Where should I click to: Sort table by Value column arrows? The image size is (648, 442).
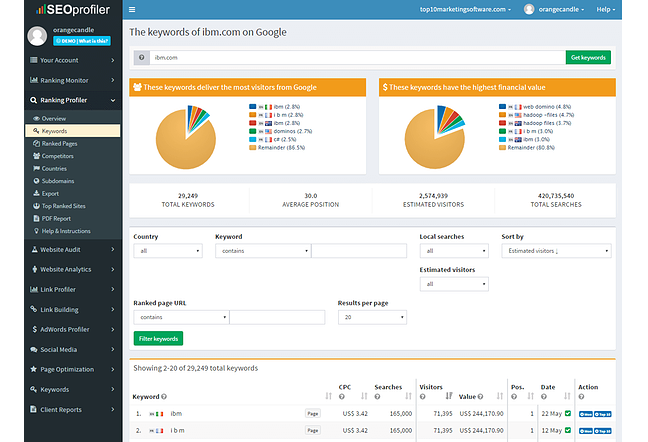tap(500, 396)
